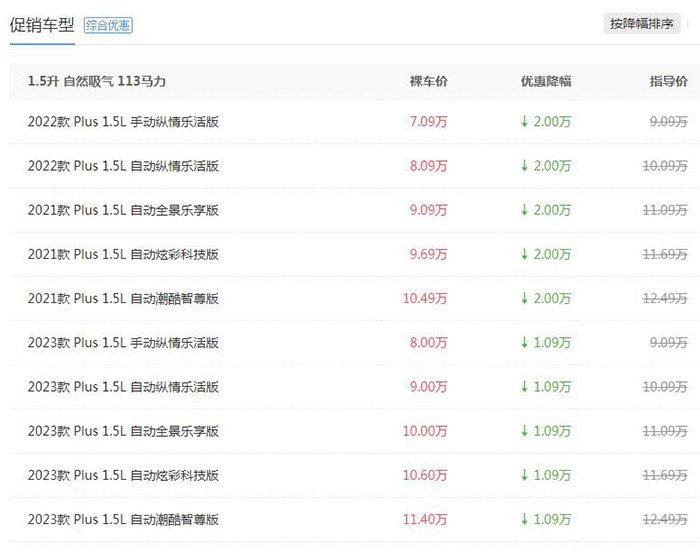Click the 10.00万 price
The image size is (700, 552).
(x=425, y=431)
